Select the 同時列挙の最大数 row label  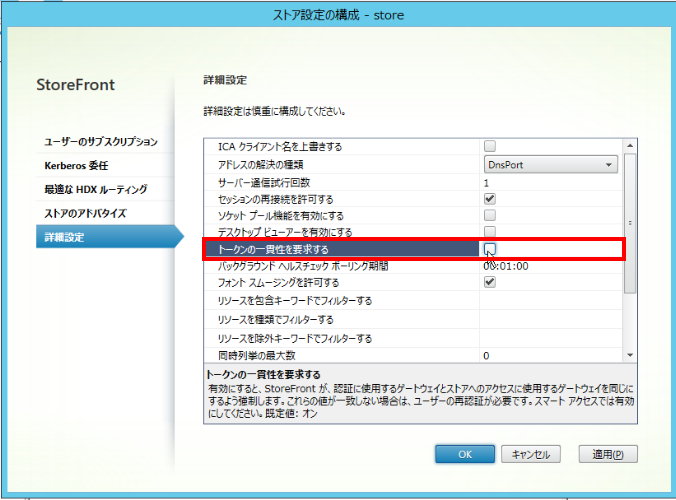257,356
